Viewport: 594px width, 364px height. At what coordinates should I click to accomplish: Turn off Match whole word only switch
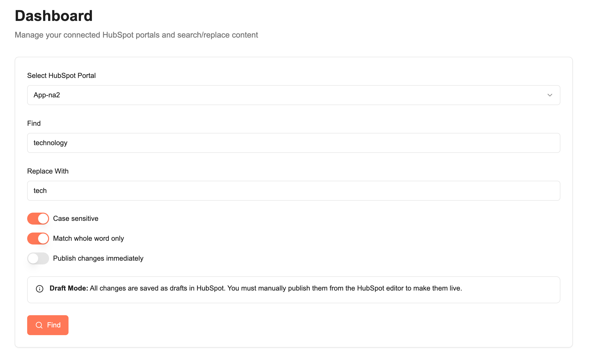tap(38, 239)
